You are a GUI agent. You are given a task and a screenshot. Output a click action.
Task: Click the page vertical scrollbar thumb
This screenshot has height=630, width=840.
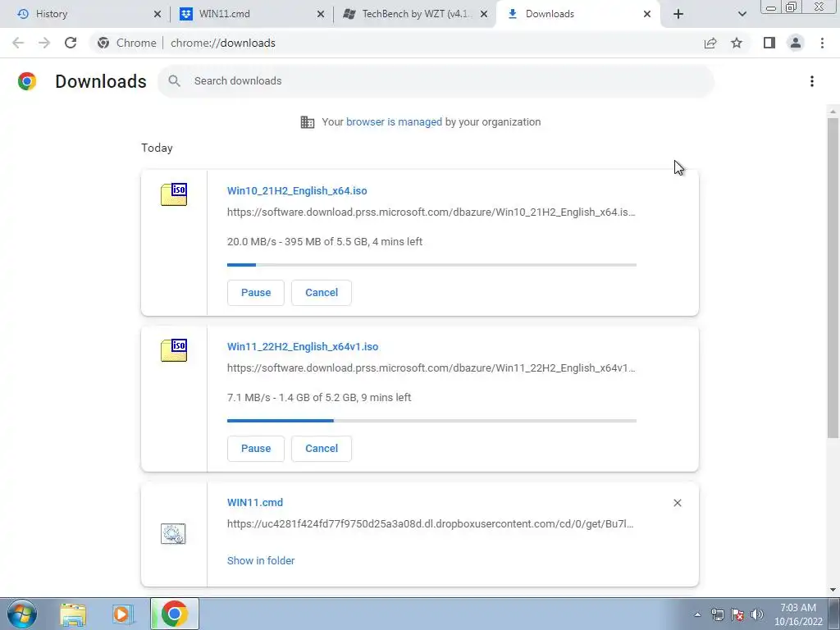click(x=833, y=277)
